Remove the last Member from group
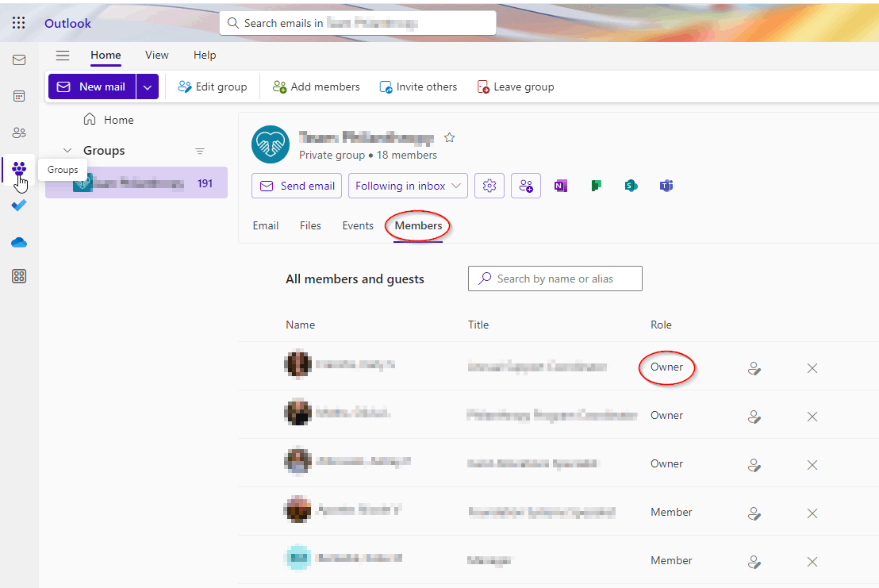 coord(812,562)
